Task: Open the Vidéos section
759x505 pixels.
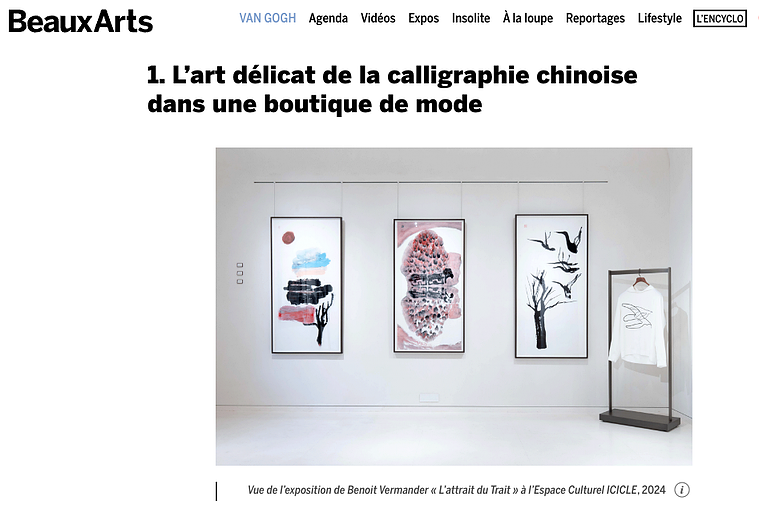Action: pyautogui.click(x=378, y=18)
